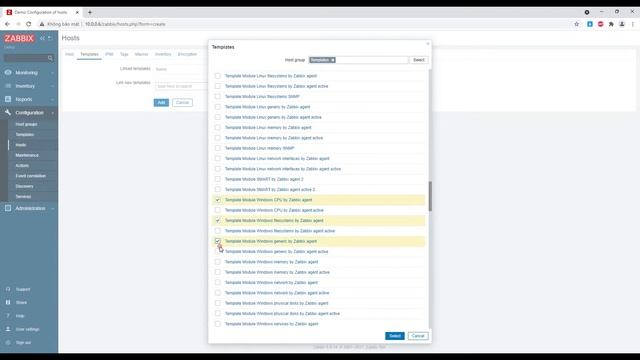Click the browser address bar URL
The image size is (640, 360).
point(125,24)
